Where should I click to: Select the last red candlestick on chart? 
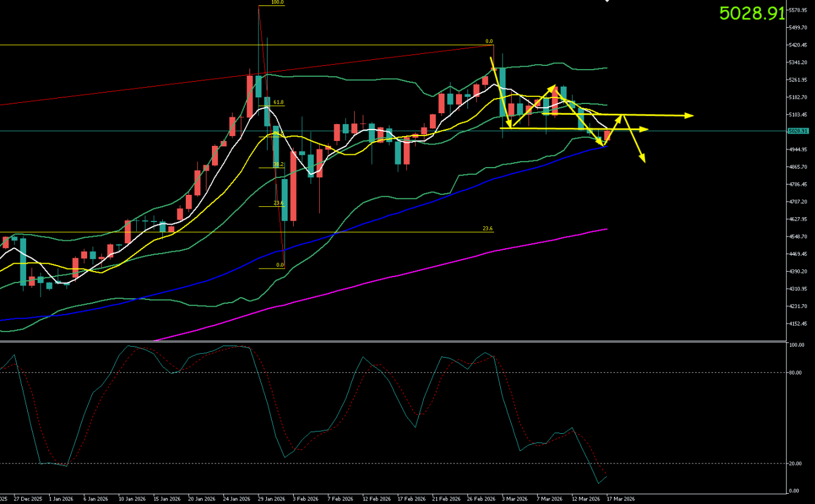tap(607, 137)
